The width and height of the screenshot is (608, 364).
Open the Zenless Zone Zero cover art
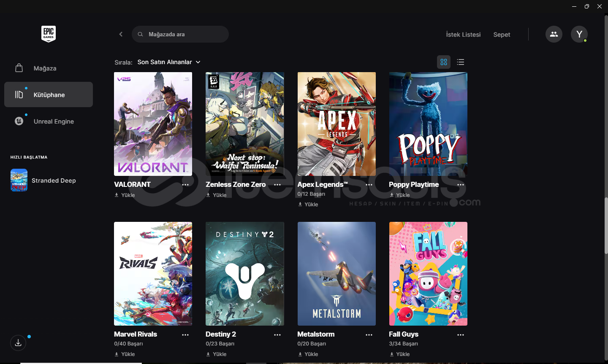point(245,124)
